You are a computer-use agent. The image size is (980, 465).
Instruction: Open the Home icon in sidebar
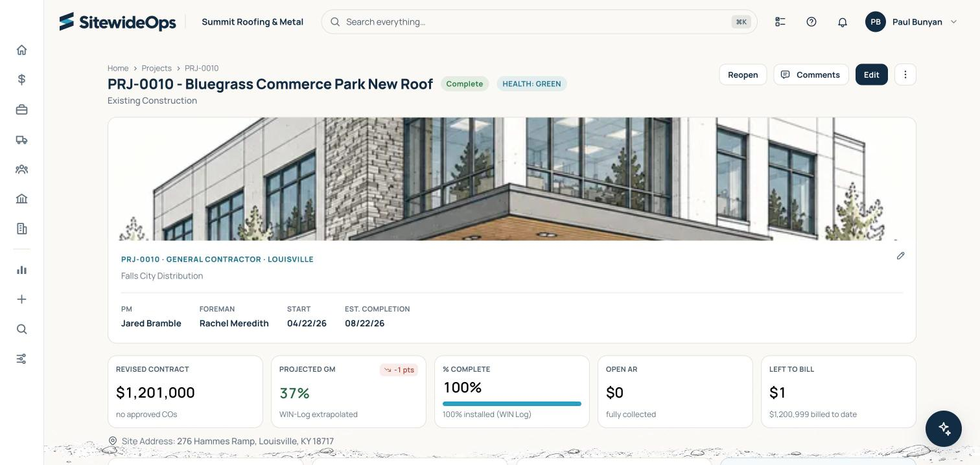[x=21, y=50]
